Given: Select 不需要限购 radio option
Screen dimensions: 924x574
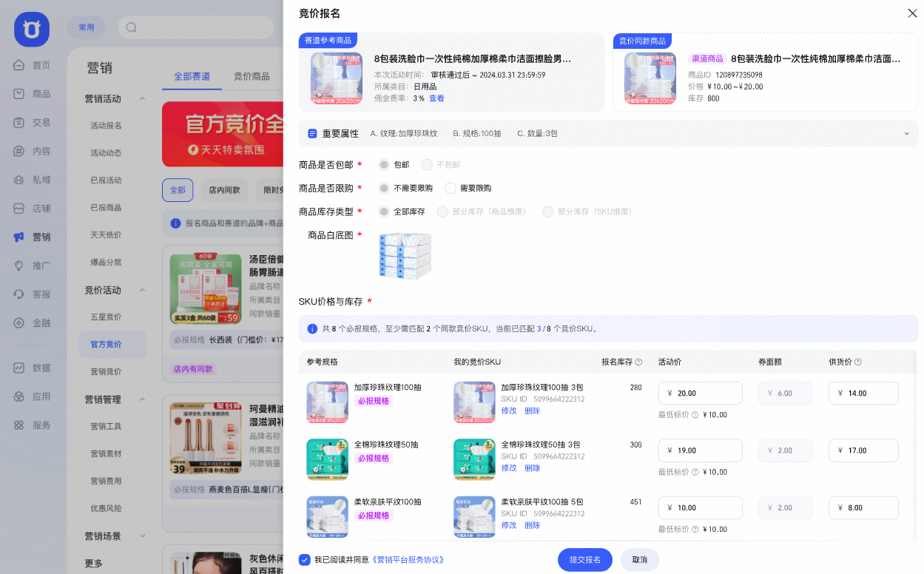Looking at the screenshot, I should (384, 189).
